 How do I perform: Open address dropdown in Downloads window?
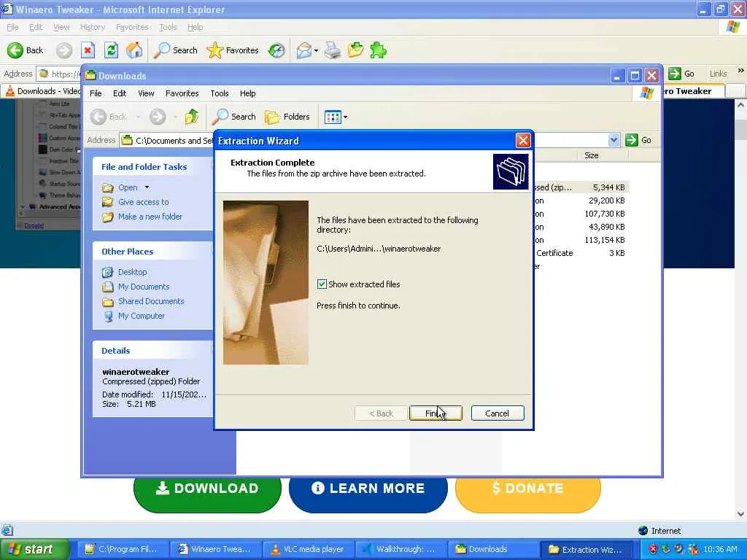click(614, 140)
